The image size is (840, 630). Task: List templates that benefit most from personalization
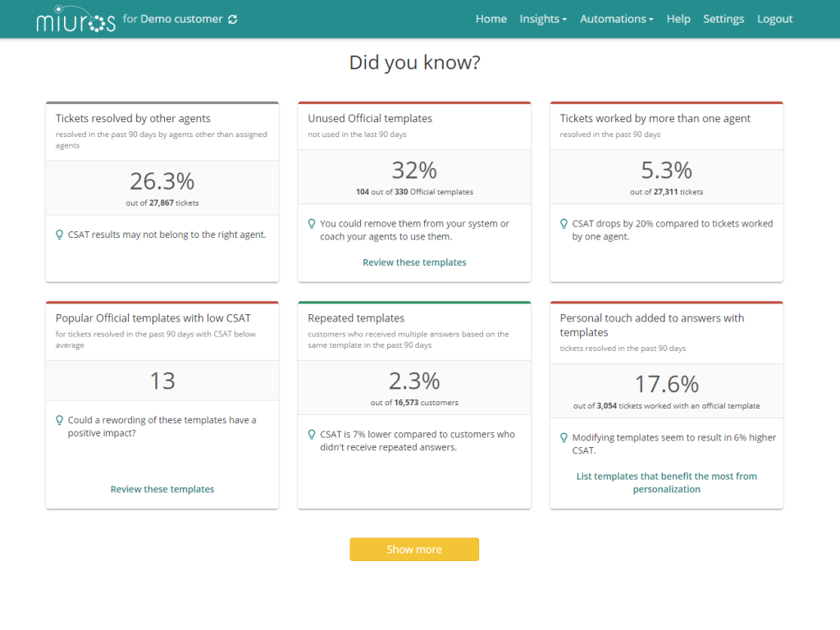click(666, 482)
